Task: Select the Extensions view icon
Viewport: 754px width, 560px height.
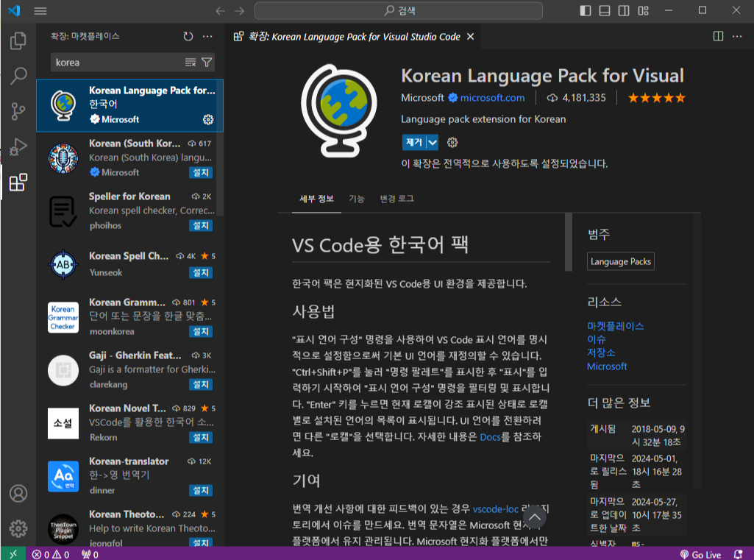Action: (x=18, y=182)
